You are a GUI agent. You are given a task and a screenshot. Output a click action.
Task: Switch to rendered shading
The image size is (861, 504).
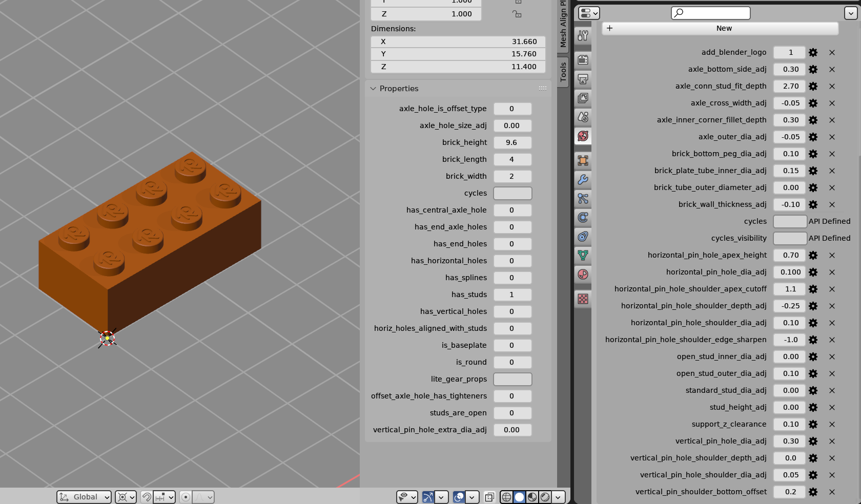pyautogui.click(x=545, y=497)
